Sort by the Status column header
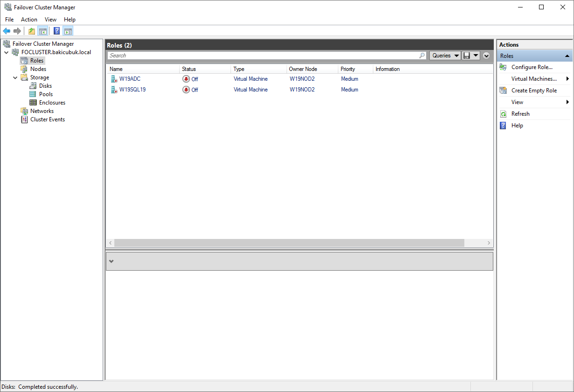 pyautogui.click(x=205, y=69)
